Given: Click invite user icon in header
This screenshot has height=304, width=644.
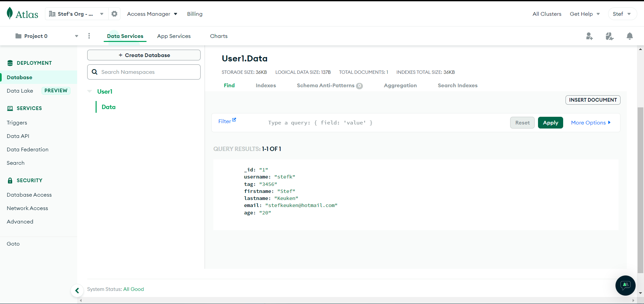Looking at the screenshot, I should (589, 36).
